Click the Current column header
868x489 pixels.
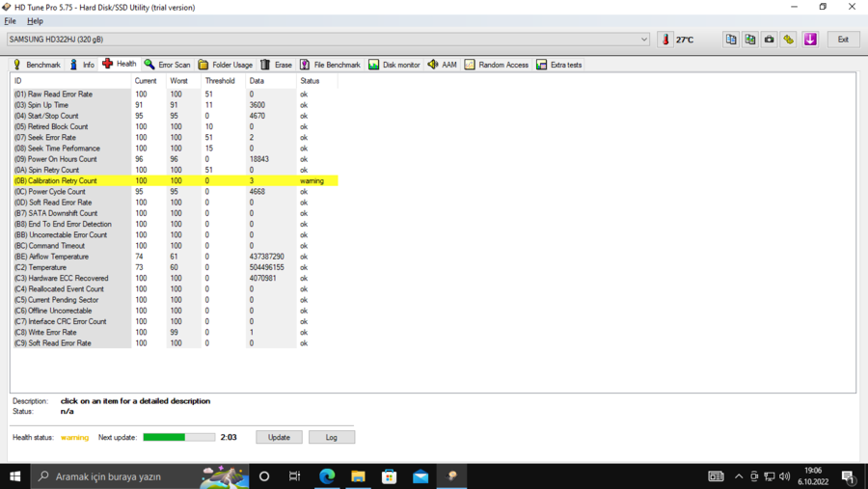(149, 81)
